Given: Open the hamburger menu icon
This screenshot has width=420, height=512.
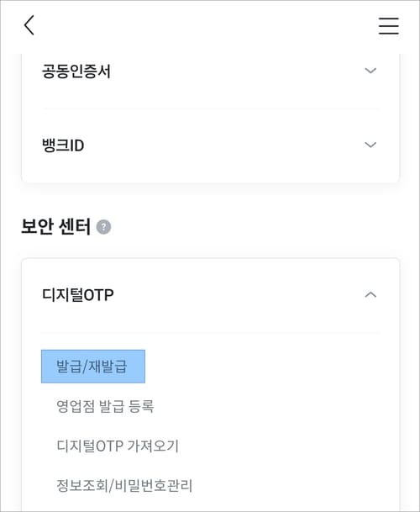Looking at the screenshot, I should 388,26.
